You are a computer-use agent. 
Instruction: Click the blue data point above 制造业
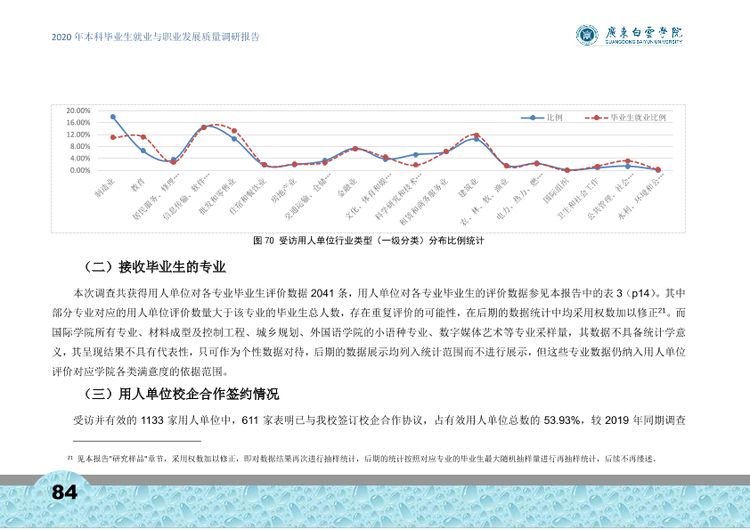(113, 117)
